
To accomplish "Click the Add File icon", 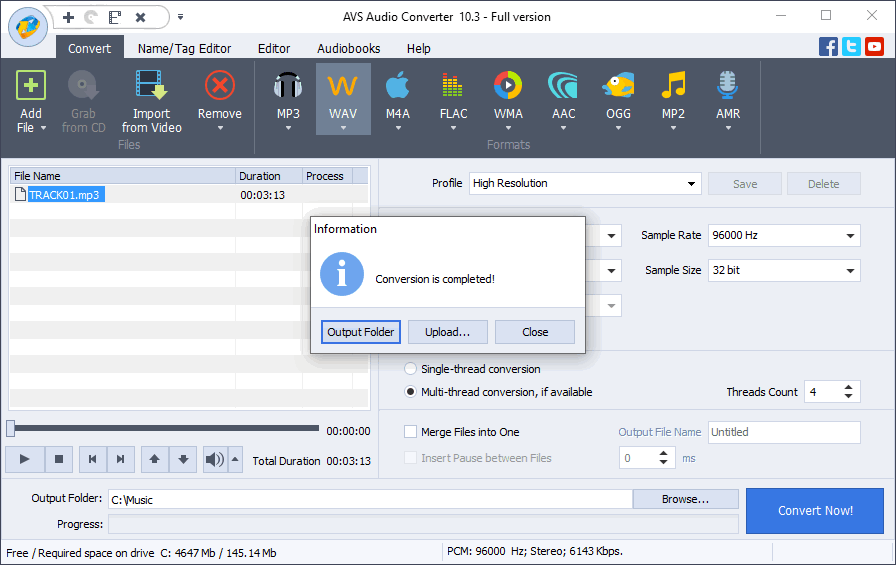I will click(x=31, y=86).
